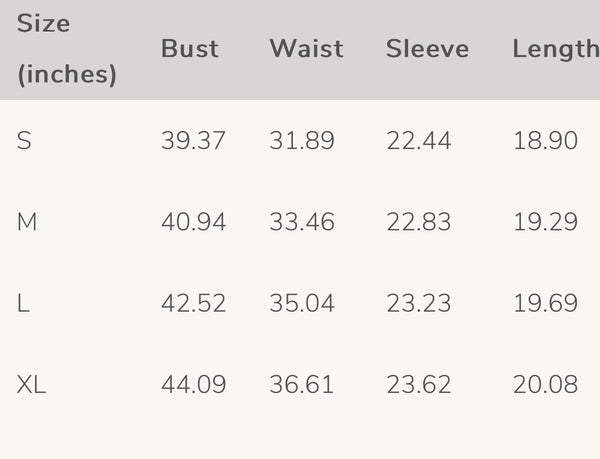Click the length value 18.90
Viewport: 600px width, 459px height.
[x=545, y=141]
